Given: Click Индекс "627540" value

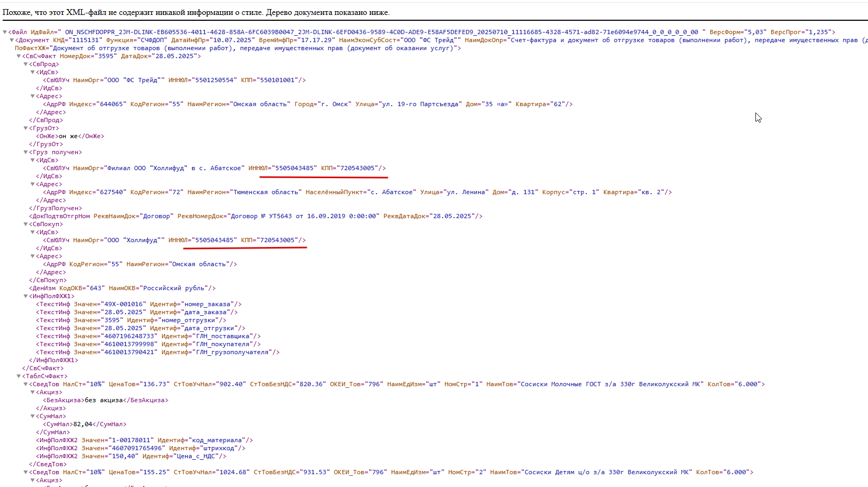Looking at the screenshot, I should [112, 192].
